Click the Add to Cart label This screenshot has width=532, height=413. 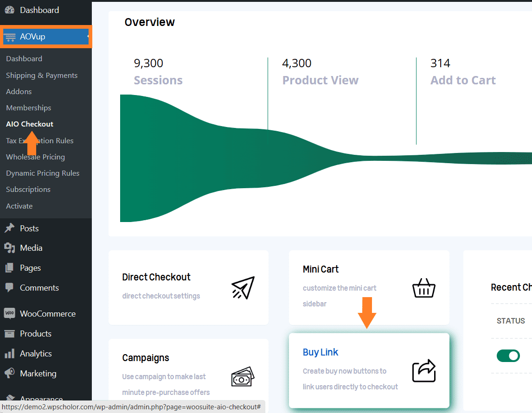tap(463, 80)
